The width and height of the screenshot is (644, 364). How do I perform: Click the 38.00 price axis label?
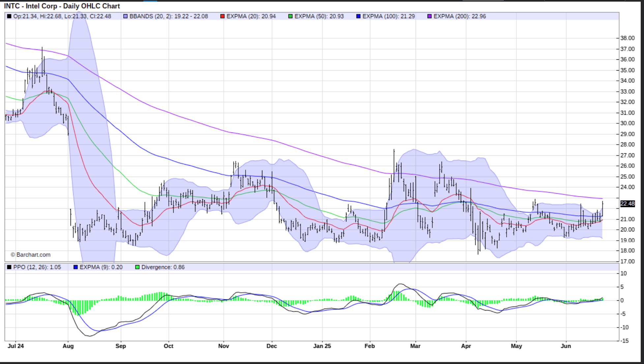click(627, 38)
